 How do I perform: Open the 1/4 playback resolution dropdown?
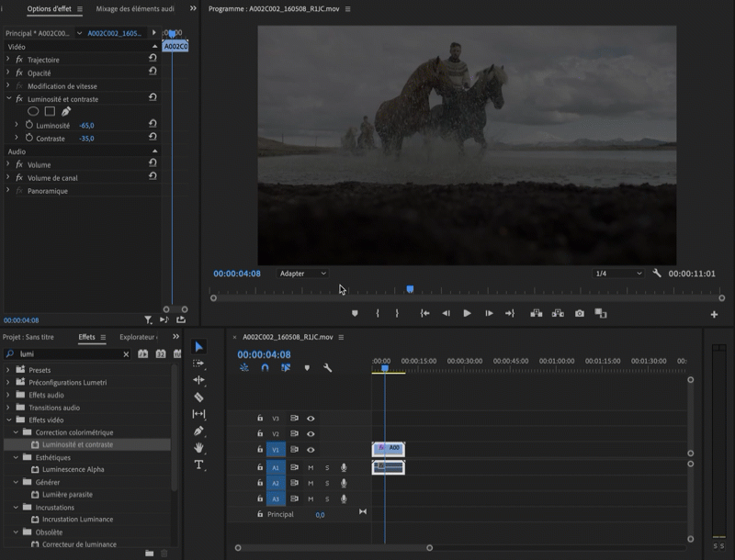pos(618,274)
